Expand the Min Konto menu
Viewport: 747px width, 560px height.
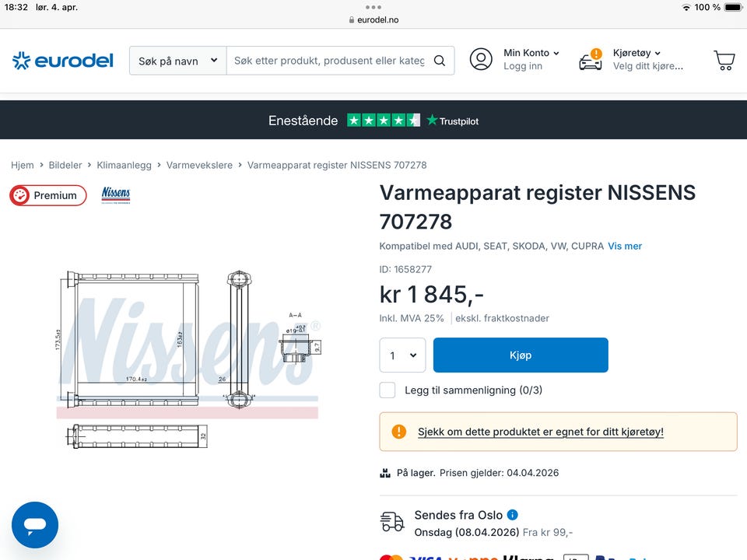pos(531,53)
